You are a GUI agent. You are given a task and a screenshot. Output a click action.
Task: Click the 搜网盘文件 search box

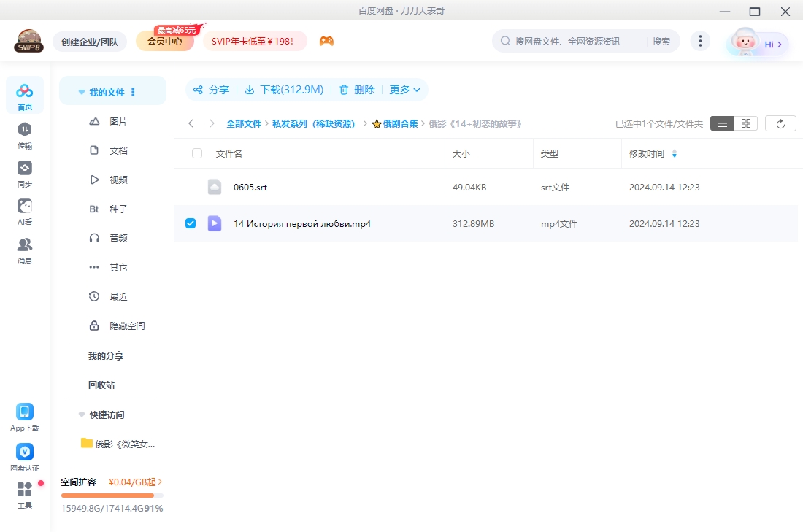tap(577, 42)
